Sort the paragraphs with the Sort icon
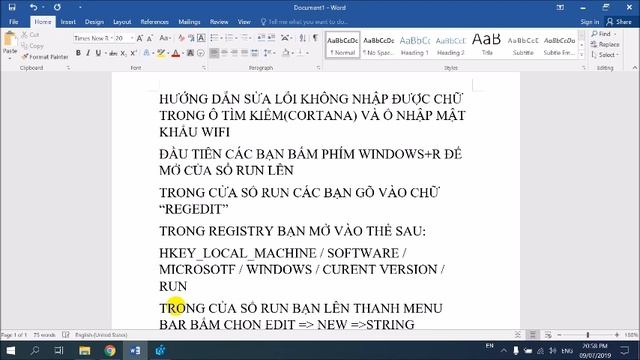The image size is (640, 360). pos(302,38)
